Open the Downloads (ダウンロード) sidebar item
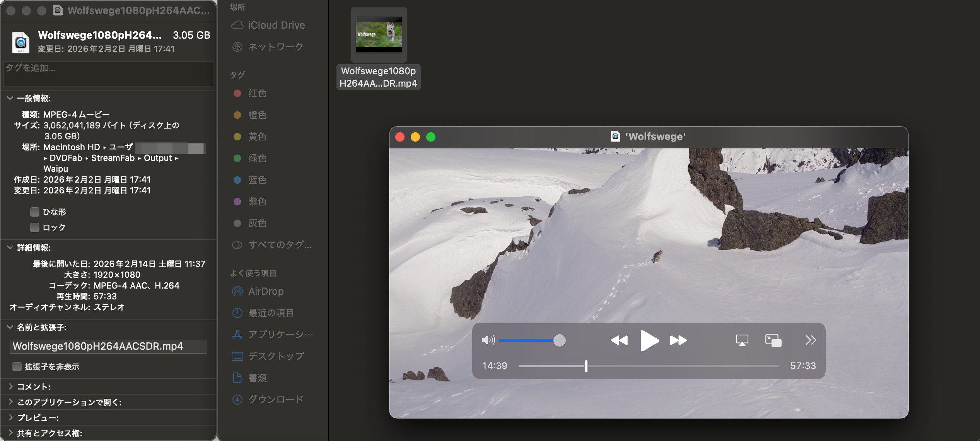This screenshot has height=441, width=980. tap(275, 399)
